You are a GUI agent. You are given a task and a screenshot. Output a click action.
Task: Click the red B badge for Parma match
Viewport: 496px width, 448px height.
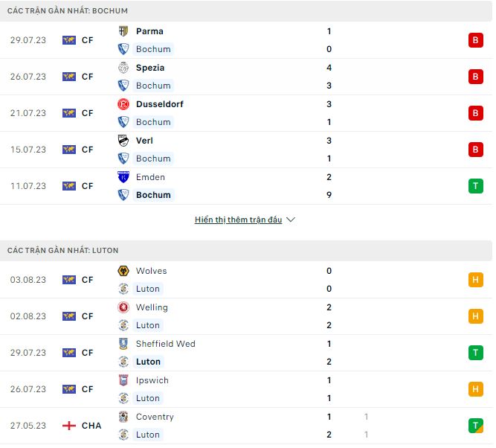(476, 40)
